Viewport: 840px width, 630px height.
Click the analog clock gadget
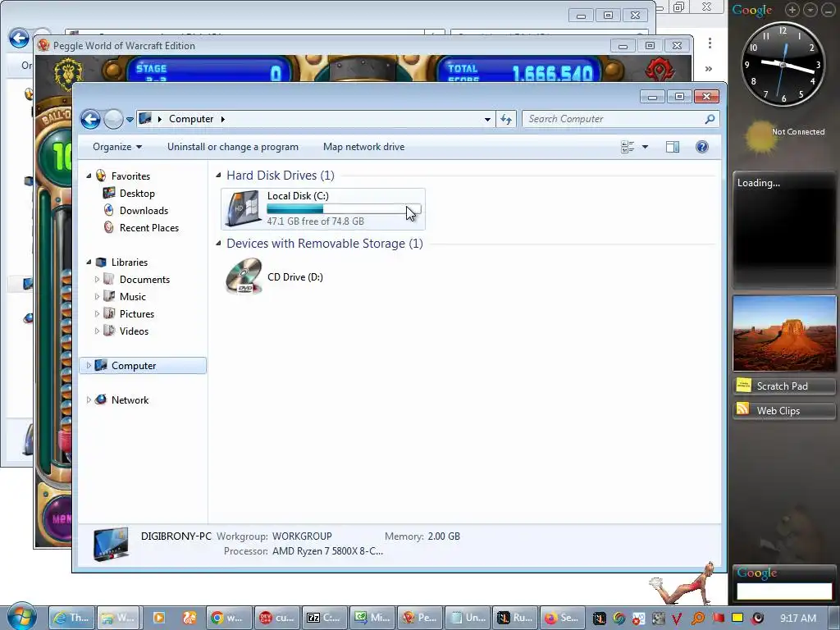point(783,64)
